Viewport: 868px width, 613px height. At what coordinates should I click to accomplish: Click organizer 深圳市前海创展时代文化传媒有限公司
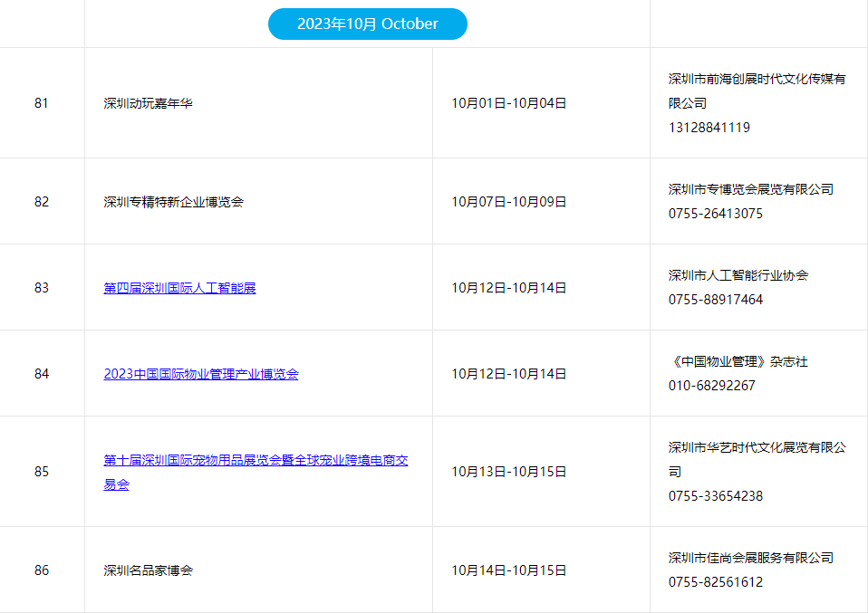[x=757, y=91]
